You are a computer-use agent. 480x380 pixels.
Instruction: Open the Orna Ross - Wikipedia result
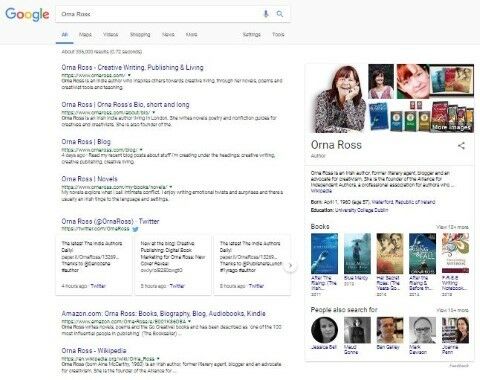(x=94, y=351)
